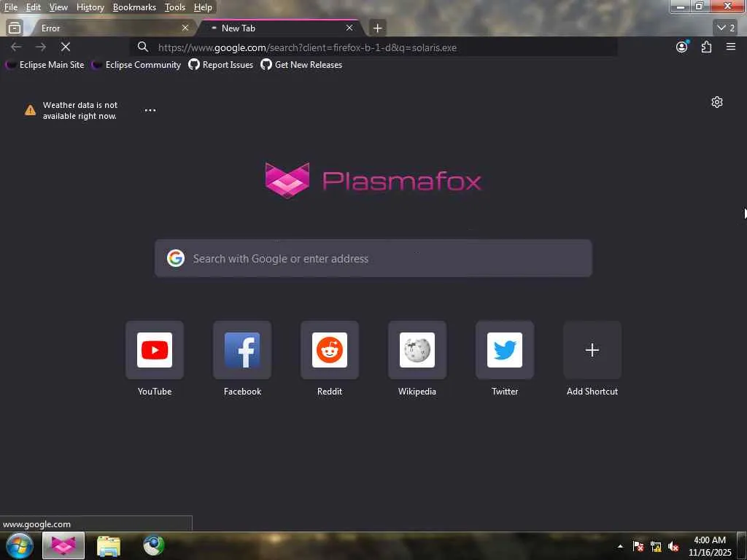Screen dimensions: 747x560
Task: Click the Add Shortcut plus tile
Action: 592,350
